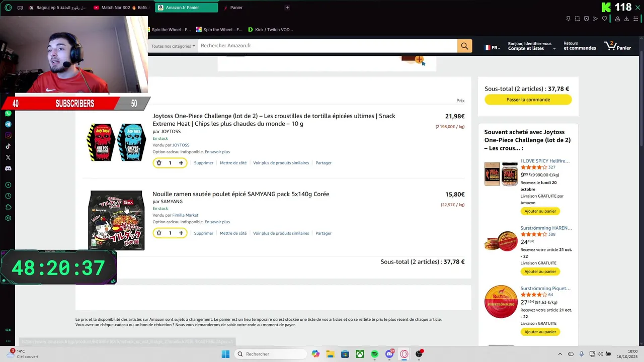Focus the Rechercher Amazon.fr search field

(328, 46)
